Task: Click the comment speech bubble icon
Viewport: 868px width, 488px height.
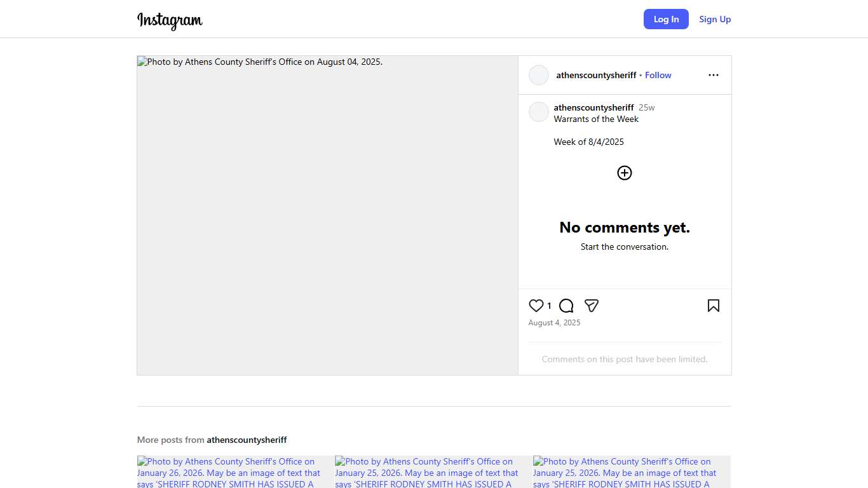Action: coord(566,306)
